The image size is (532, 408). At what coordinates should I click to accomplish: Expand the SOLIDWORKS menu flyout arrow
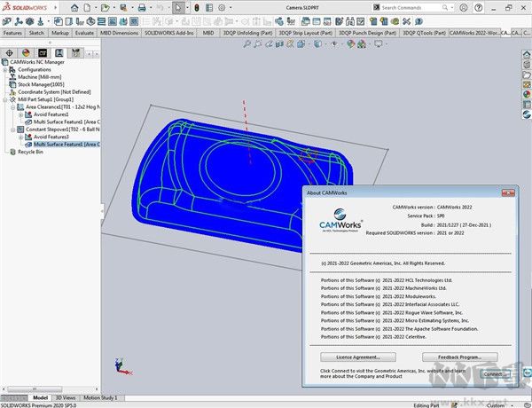55,7
